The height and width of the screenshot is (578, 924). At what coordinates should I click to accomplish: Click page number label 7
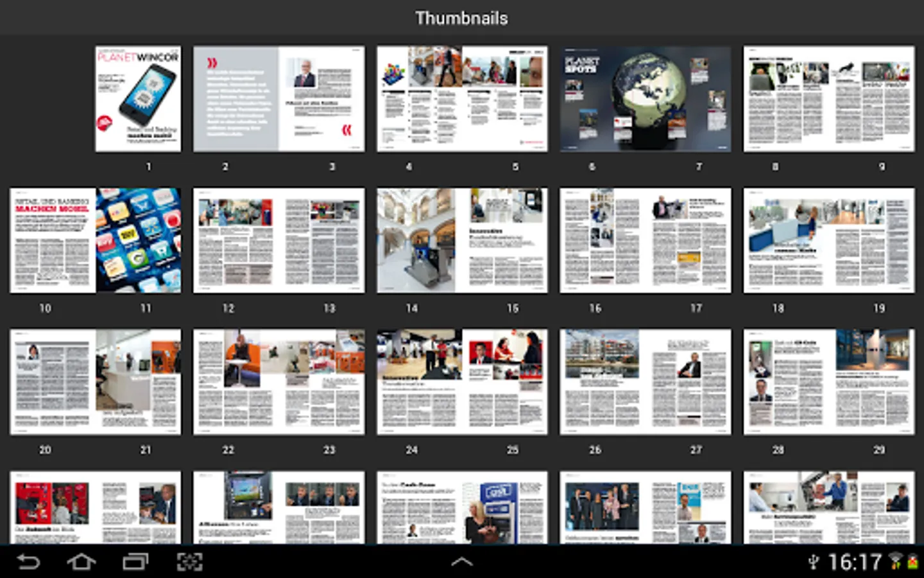pos(699,166)
